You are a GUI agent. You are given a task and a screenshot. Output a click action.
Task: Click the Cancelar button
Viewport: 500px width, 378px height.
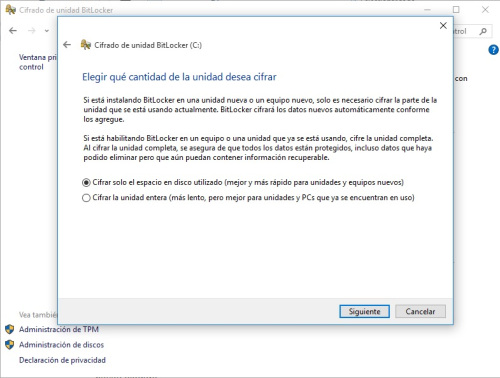[420, 311]
